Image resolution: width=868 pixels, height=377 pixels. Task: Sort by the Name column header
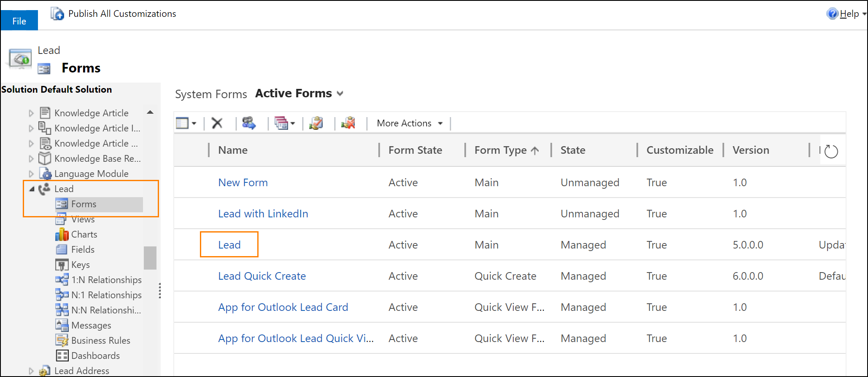233,150
